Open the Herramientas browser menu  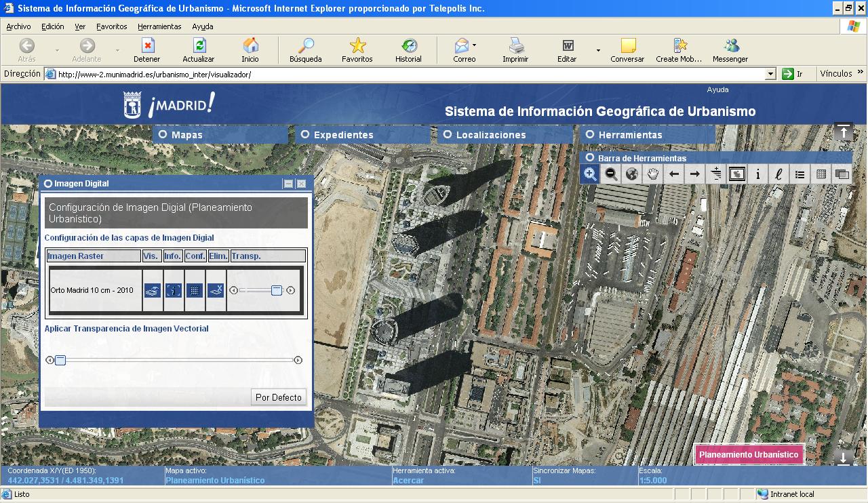[x=159, y=26]
